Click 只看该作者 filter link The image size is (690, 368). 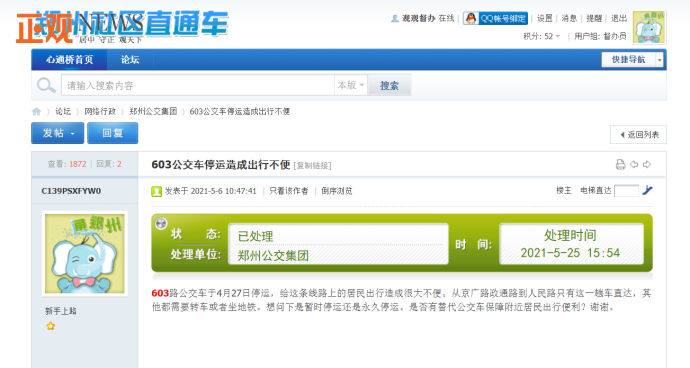(x=289, y=191)
